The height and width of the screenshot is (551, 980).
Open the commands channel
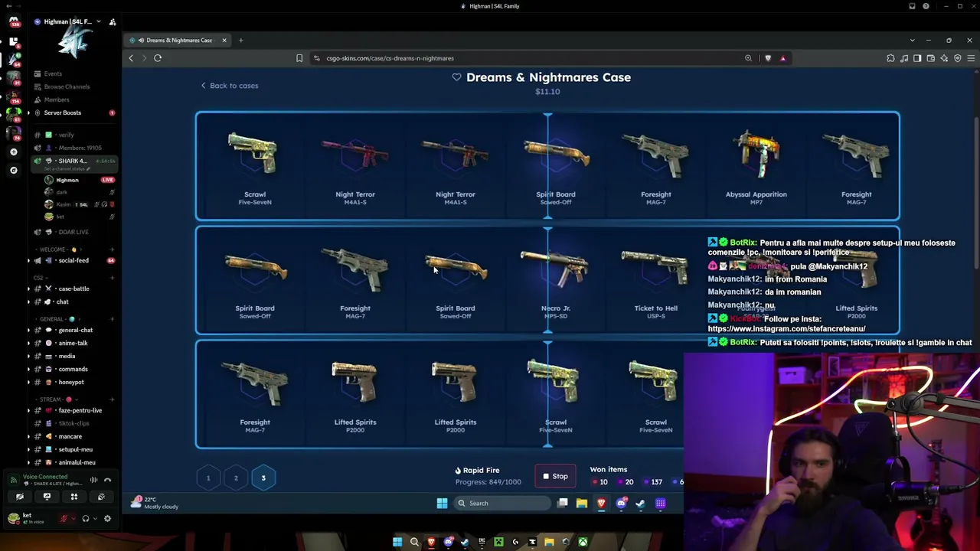(x=73, y=369)
